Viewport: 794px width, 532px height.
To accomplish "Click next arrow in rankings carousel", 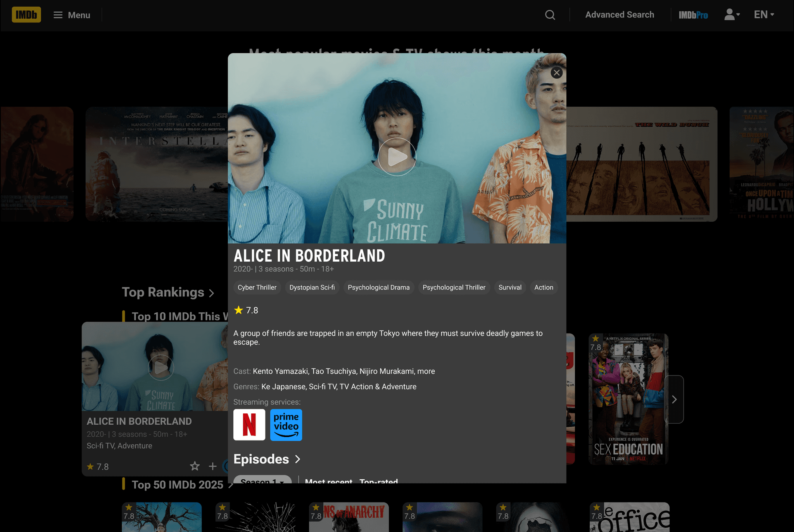I will tap(674, 399).
